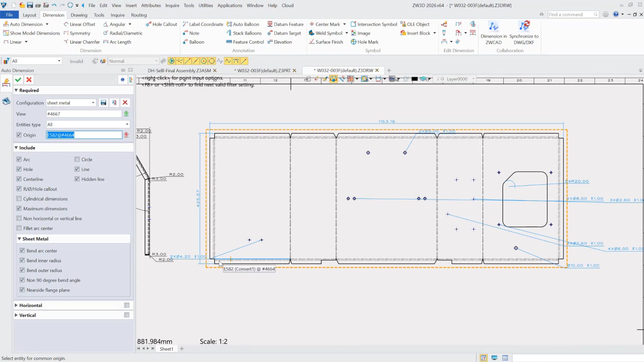Select the Label Coordinate tool
The height and width of the screenshot is (362, 644).
[x=203, y=24]
